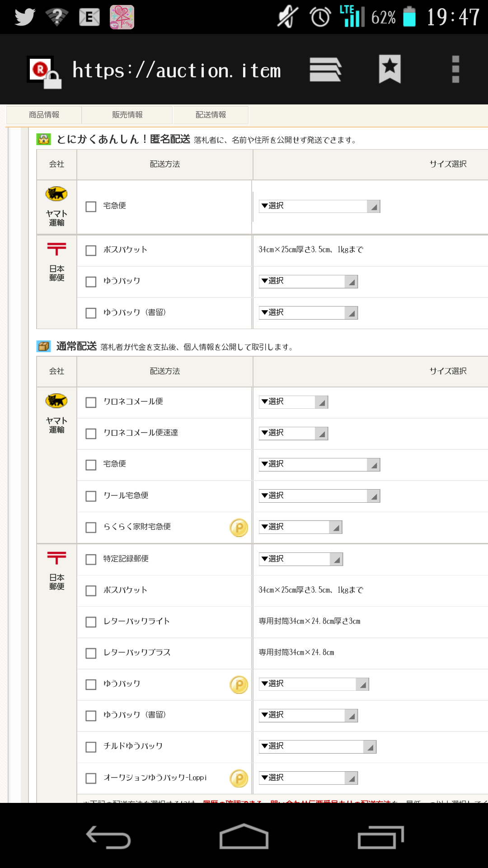Image resolution: width=488 pixels, height=868 pixels.
Task: Open size dropdown for anonymous 宅急便
Action: click(319, 206)
